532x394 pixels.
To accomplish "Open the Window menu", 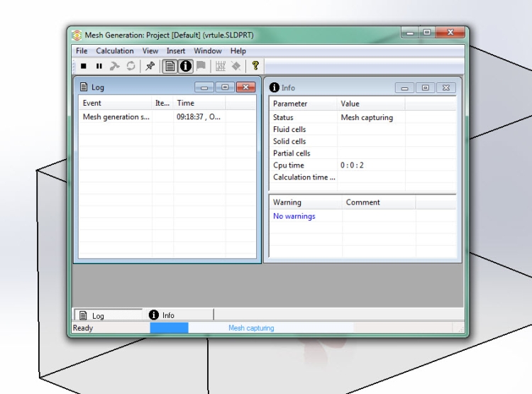I will [x=208, y=51].
